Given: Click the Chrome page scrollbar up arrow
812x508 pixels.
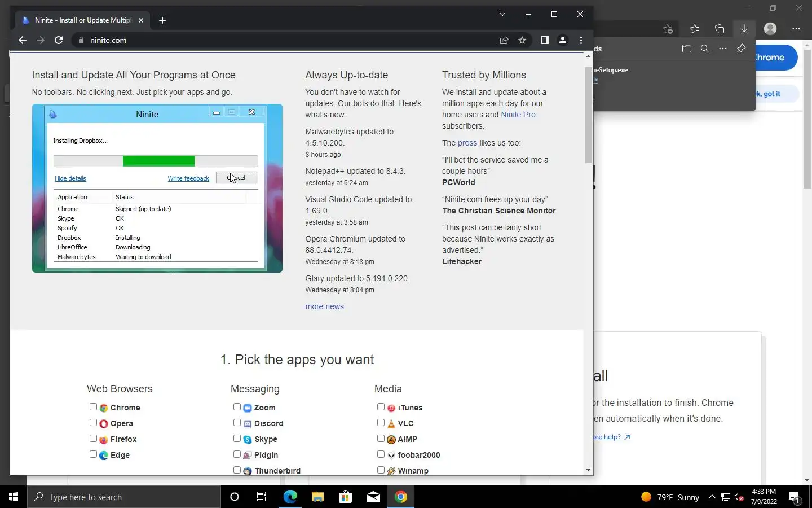Looking at the screenshot, I should tap(588, 56).
